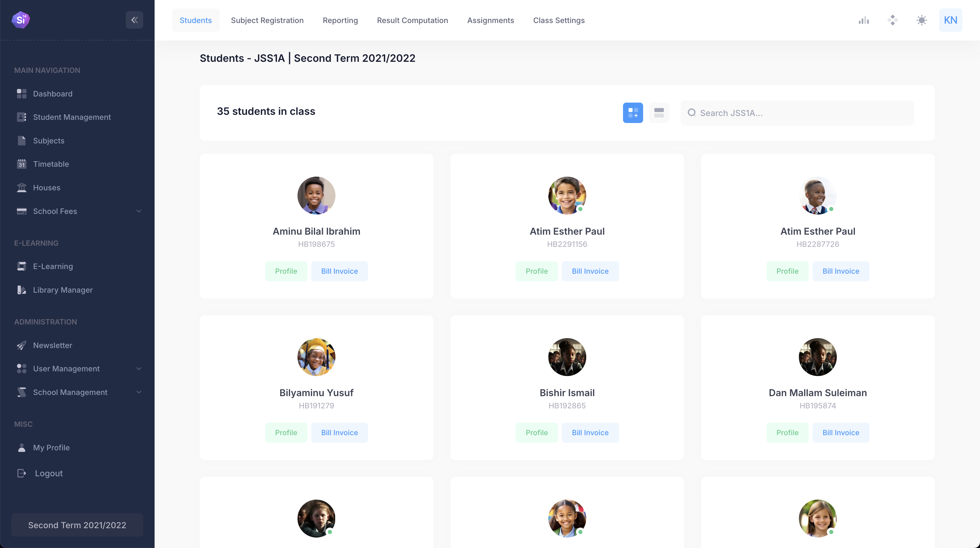Open Profile for student HB2291156
Screen dimensions: 980x548
[x=536, y=271]
